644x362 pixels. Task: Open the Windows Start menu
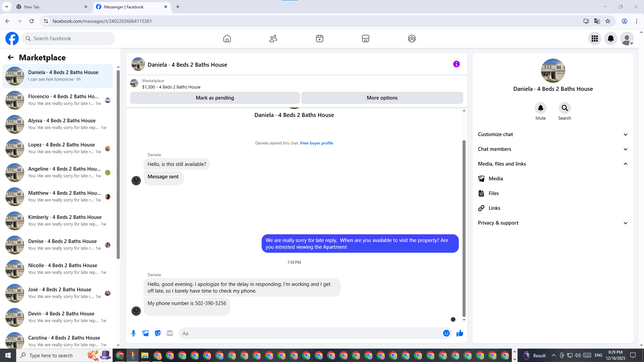pos(8,355)
